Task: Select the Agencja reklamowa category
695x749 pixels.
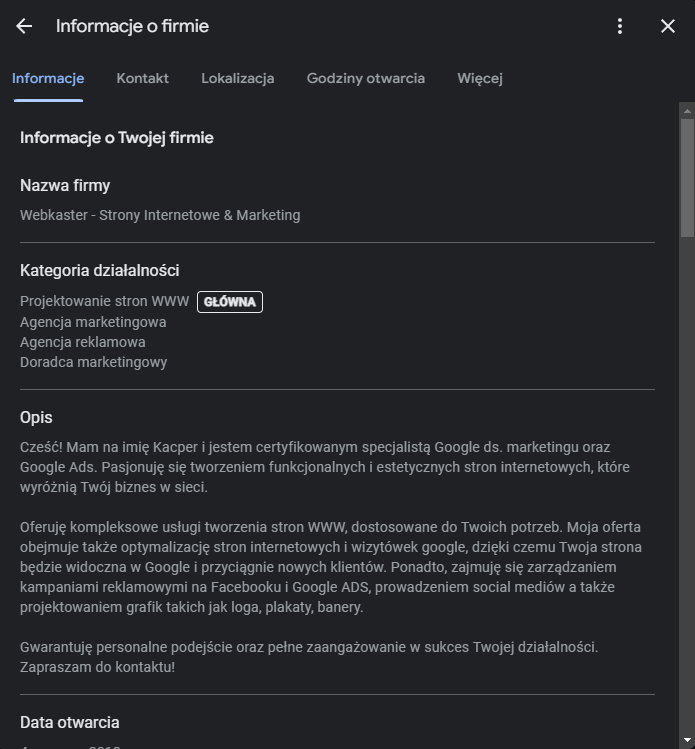Action: pos(83,342)
